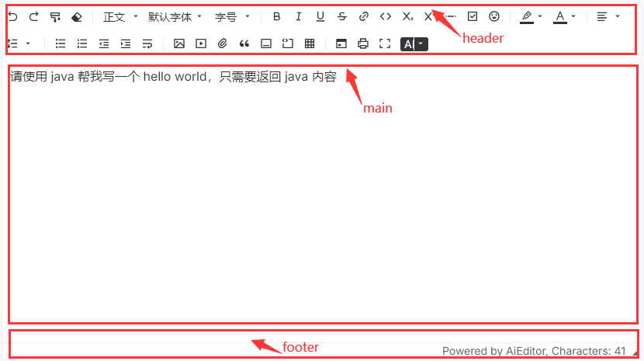Insert a hyperlink with the link icon
The image size is (644, 361).
point(363,16)
